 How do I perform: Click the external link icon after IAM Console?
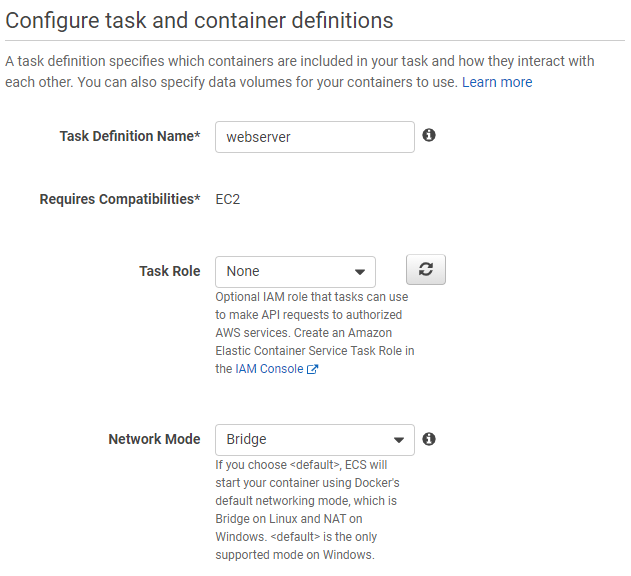tap(312, 369)
